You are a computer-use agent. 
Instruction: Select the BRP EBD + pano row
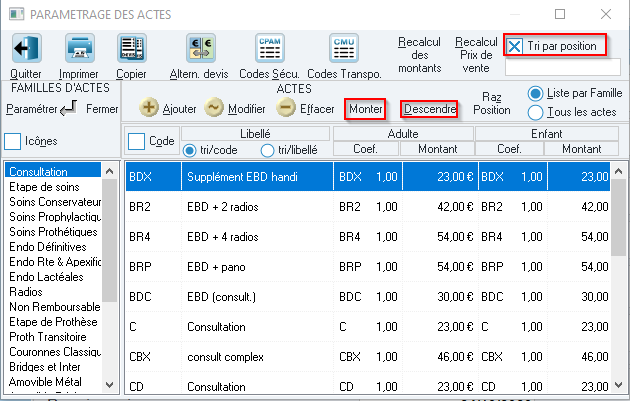coord(368,267)
